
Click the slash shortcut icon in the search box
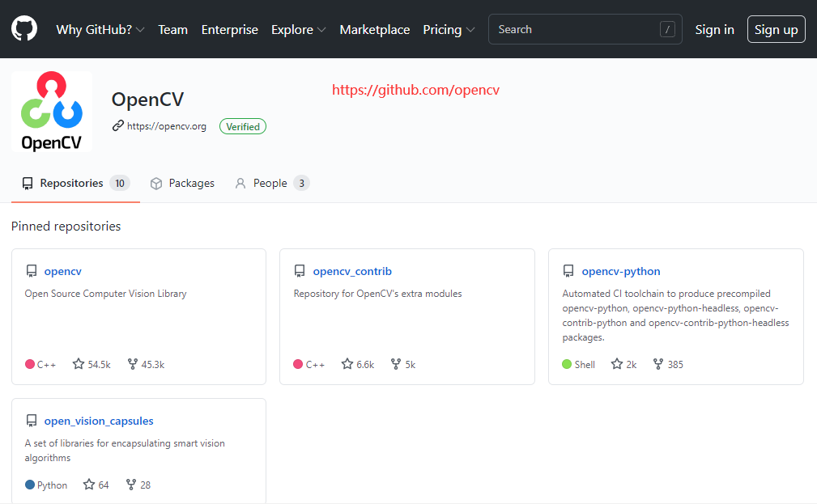(x=667, y=29)
